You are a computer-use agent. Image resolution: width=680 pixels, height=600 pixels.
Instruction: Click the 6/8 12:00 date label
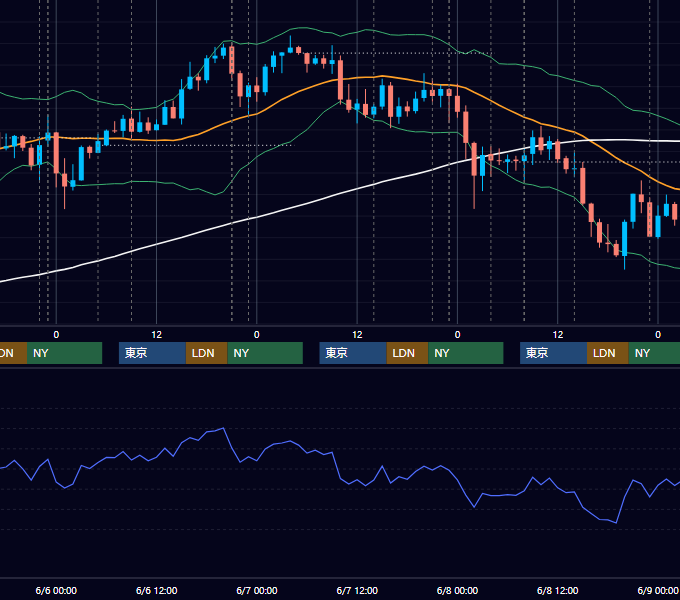pyautogui.click(x=557, y=590)
